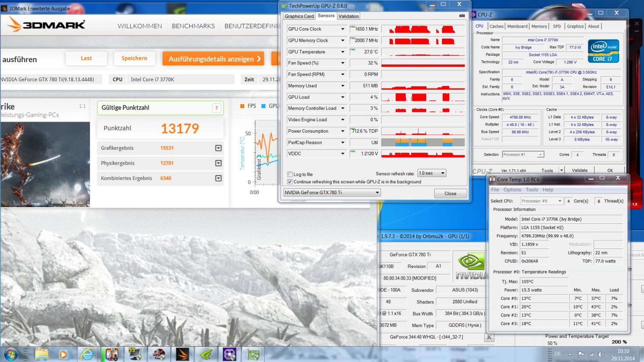Screen dimensions: 644x362
Task: Click the GPU-Z title bar icon
Action: coord(284,6)
